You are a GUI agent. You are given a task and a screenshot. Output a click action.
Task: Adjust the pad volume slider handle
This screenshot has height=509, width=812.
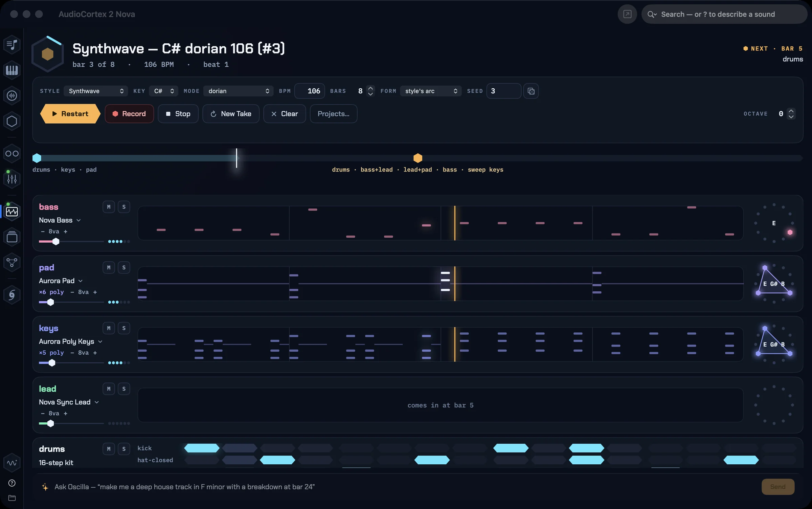pos(51,302)
